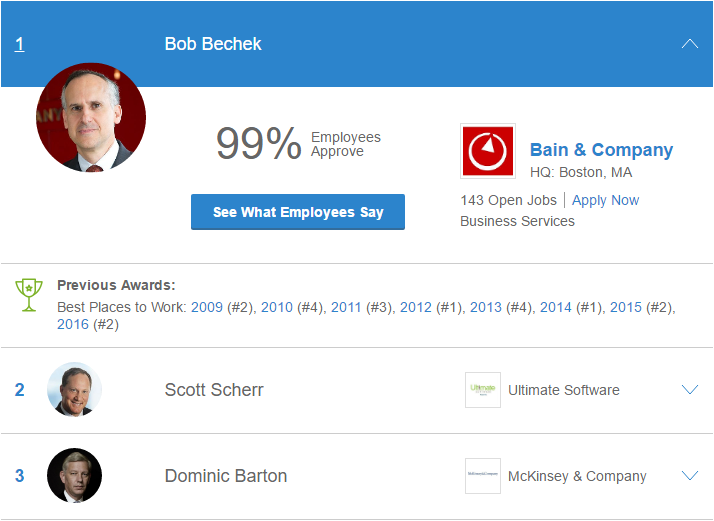Click Scott Scherr's profile photo
Viewport: 714px width, 521px height.
75,390
